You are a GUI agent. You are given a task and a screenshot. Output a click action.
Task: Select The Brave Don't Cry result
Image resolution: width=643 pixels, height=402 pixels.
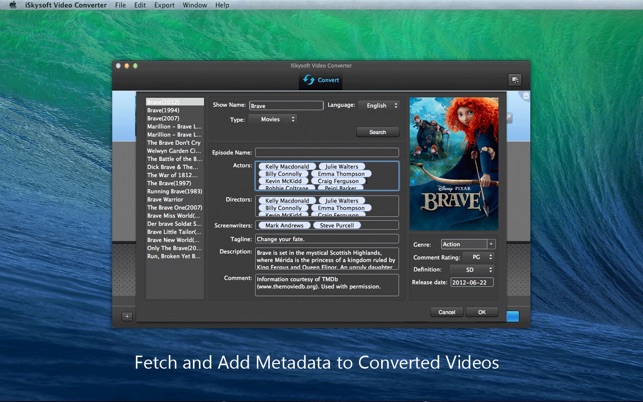coord(175,142)
